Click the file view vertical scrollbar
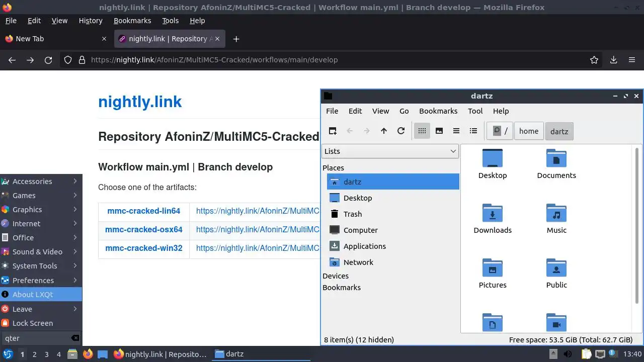The height and width of the screenshot is (362, 644). click(x=637, y=225)
